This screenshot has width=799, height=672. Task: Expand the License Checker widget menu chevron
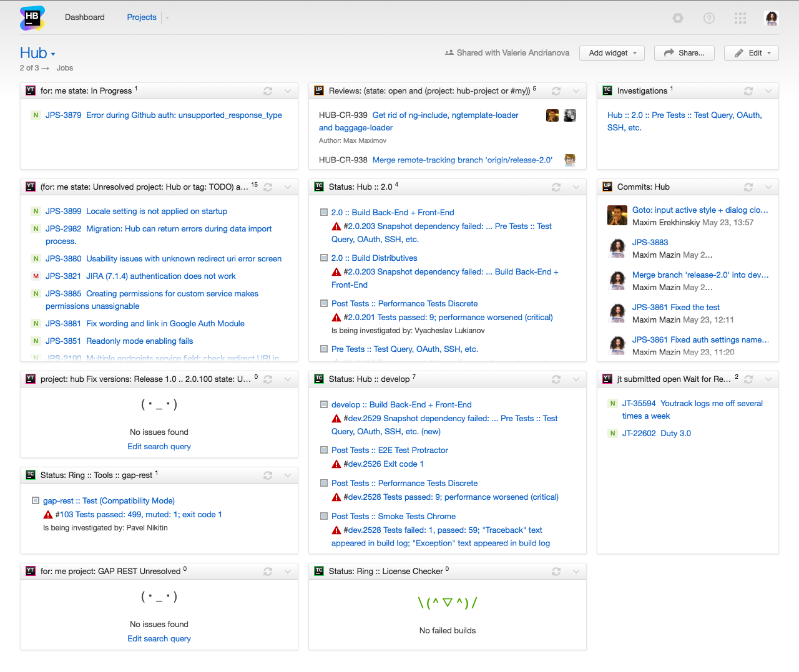point(576,572)
